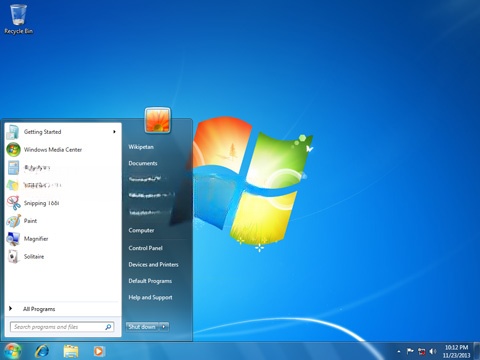The image size is (480, 360).
Task: Open Help and Support
Action: [150, 297]
